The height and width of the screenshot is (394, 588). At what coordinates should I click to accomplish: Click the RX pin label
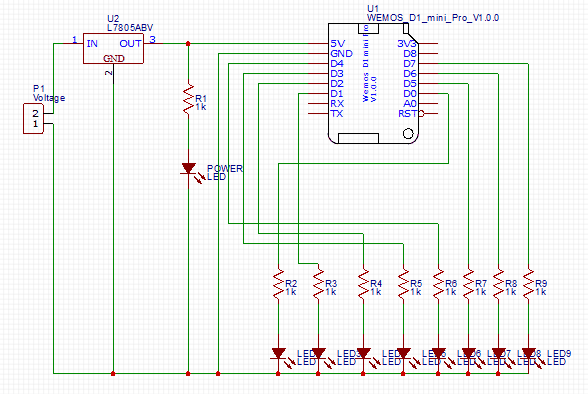pos(337,103)
